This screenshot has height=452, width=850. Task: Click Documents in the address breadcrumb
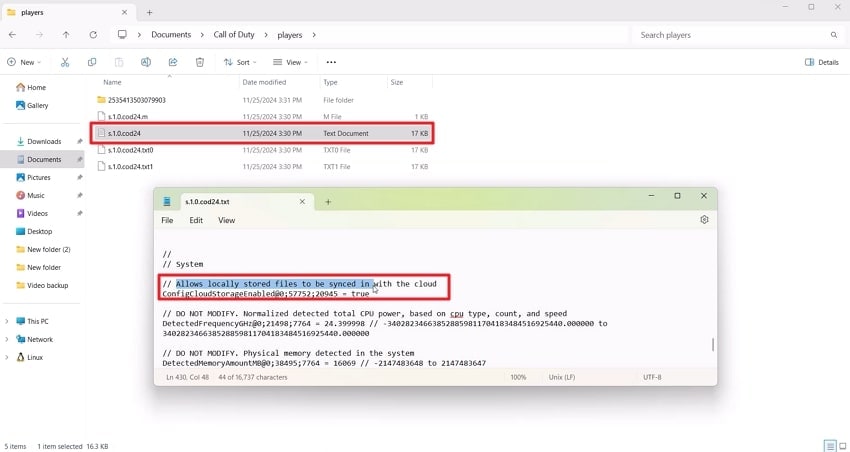tap(171, 35)
